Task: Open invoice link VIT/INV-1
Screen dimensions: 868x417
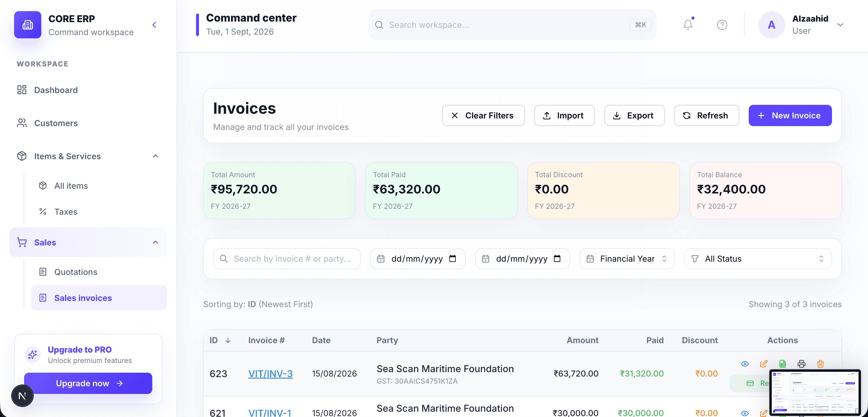Action: [x=270, y=413]
